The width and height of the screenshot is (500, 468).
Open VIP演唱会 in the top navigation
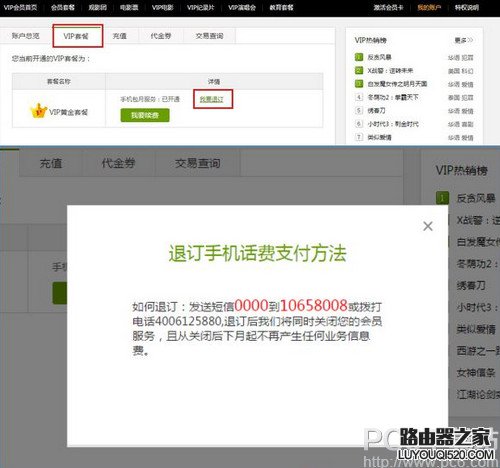(x=242, y=7)
